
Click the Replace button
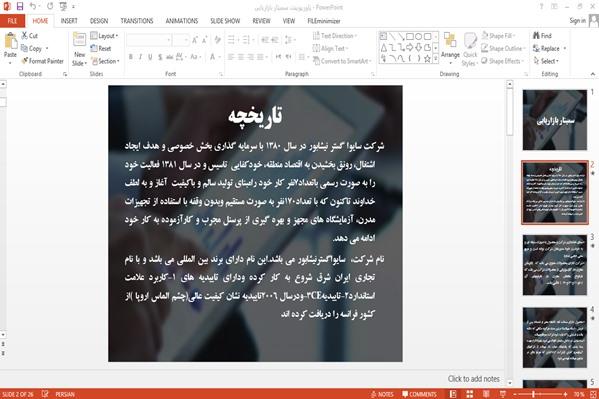pyautogui.click(x=550, y=48)
